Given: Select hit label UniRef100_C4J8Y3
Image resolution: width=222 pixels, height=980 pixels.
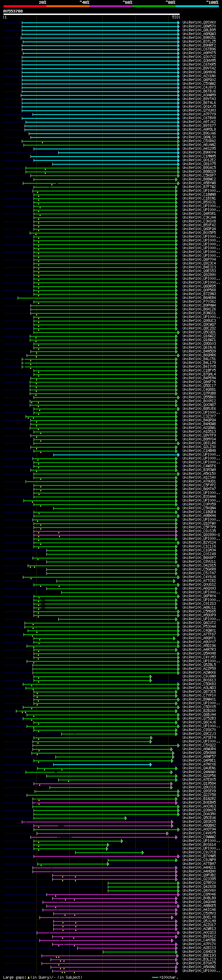Looking at the screenshot, I should [199, 88].
